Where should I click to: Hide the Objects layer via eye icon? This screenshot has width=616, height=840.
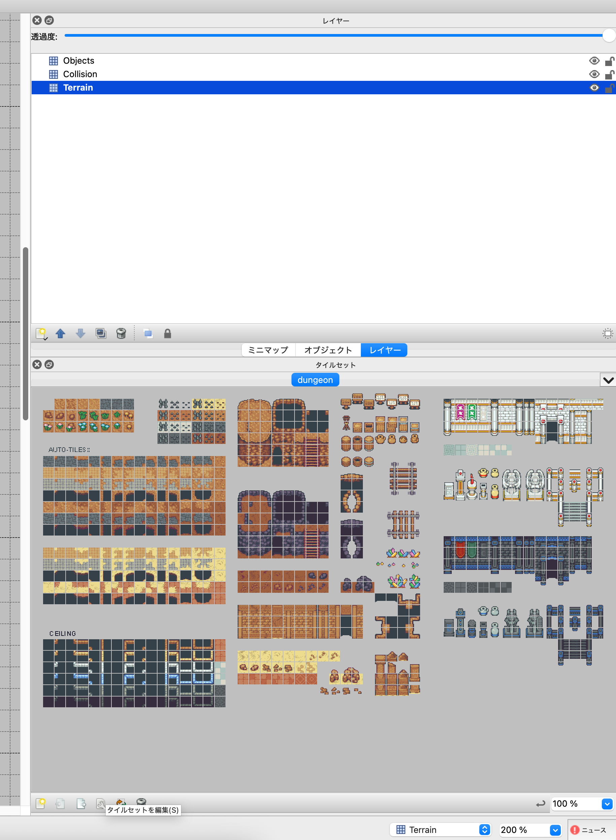[x=594, y=61]
